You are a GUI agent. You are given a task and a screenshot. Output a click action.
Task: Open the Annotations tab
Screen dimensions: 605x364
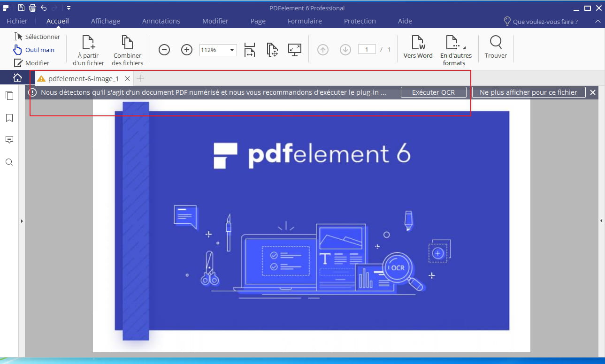pos(161,21)
